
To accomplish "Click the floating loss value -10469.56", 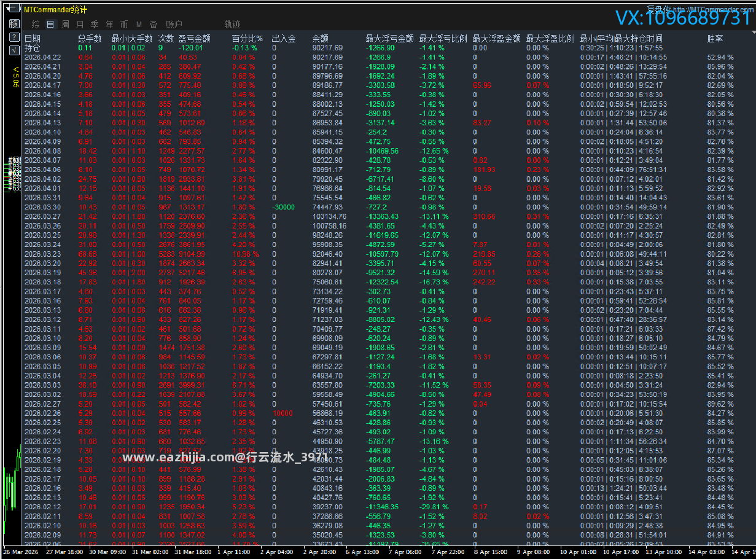I will pos(381,151).
